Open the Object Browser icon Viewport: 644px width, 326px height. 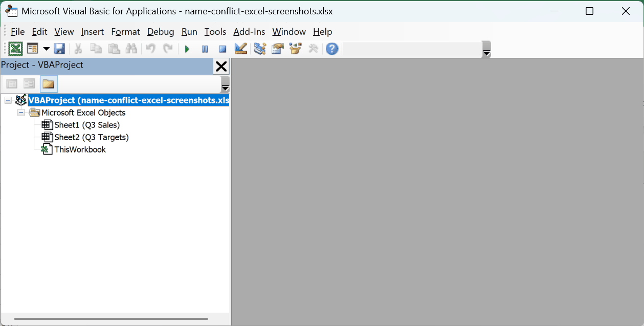[295, 49]
